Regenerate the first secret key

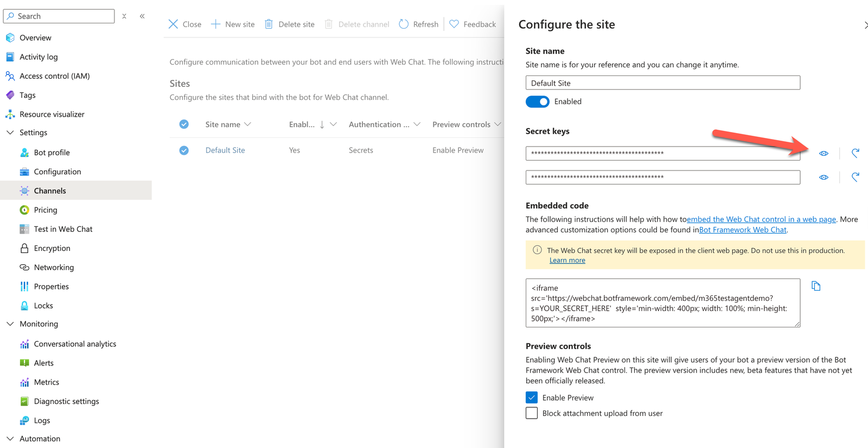click(x=855, y=154)
